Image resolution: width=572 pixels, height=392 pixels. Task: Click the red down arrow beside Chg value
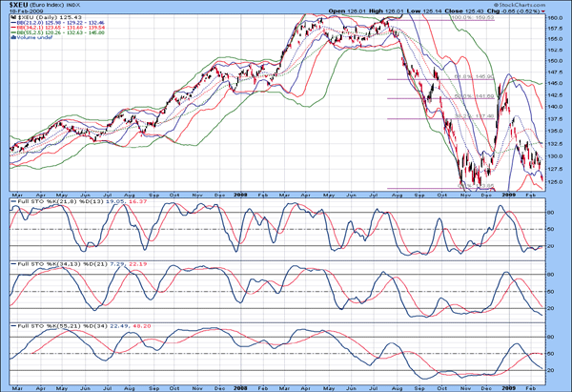pyautogui.click(x=543, y=11)
